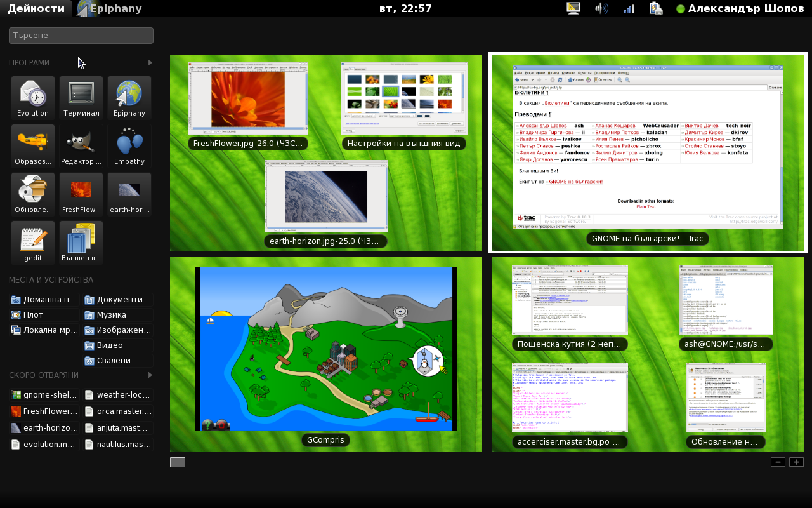Launch the update manager (Обновле...) icon

33,194
